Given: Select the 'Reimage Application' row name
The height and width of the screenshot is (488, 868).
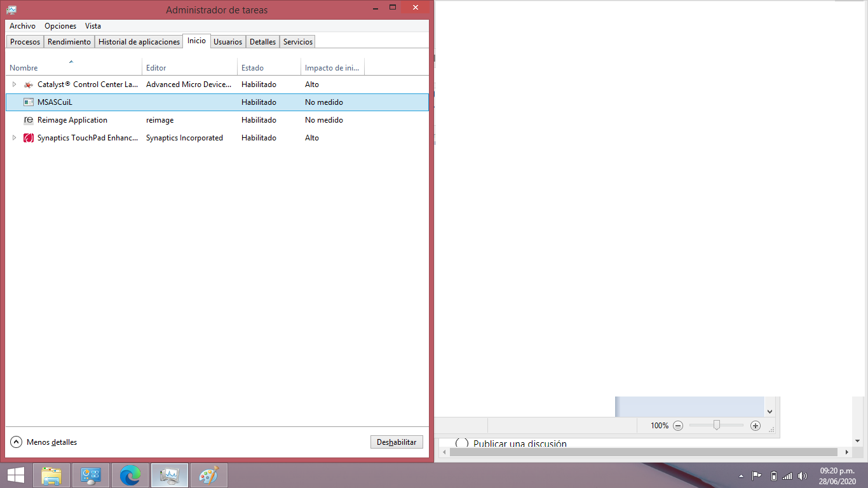Looking at the screenshot, I should [x=72, y=120].
